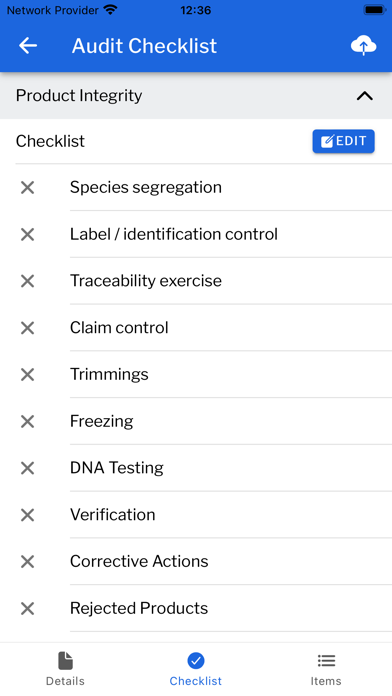
Task: Collapse the Product Integrity section chevron
Action: 364,96
